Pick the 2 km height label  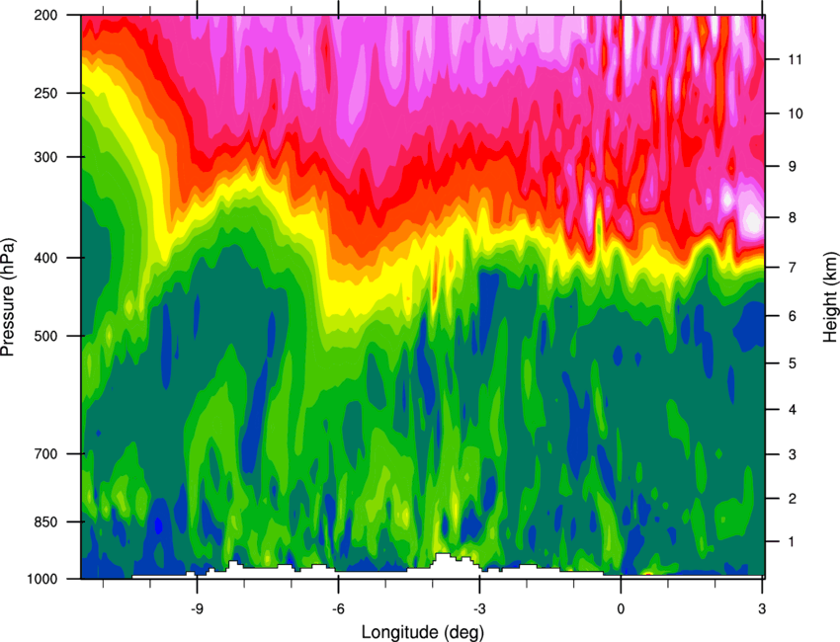pos(792,499)
